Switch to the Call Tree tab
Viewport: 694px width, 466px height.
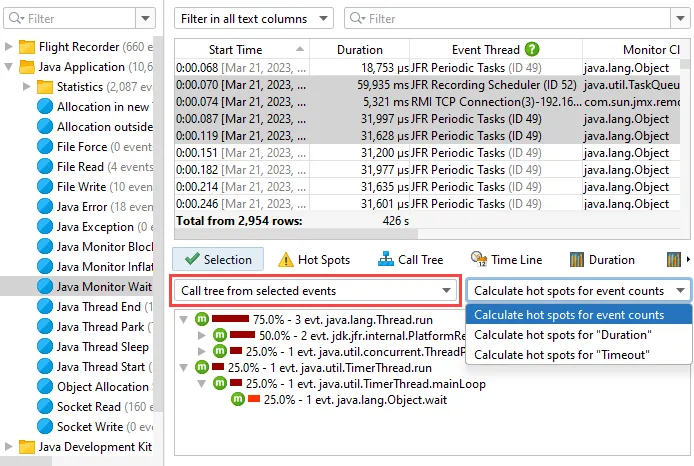pos(410,260)
